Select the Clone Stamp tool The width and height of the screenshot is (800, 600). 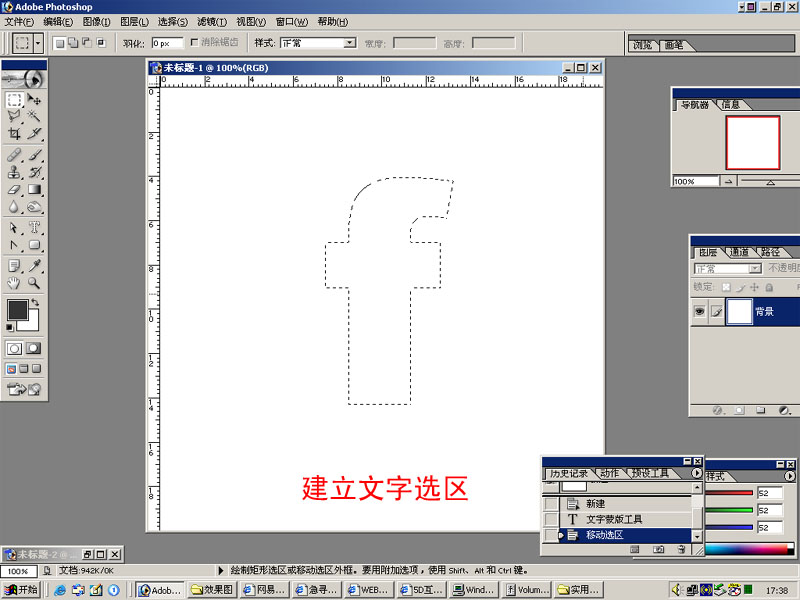tap(14, 172)
